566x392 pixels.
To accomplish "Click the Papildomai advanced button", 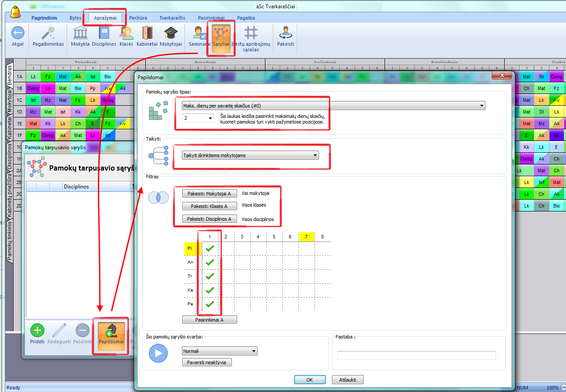I will coord(111,332).
